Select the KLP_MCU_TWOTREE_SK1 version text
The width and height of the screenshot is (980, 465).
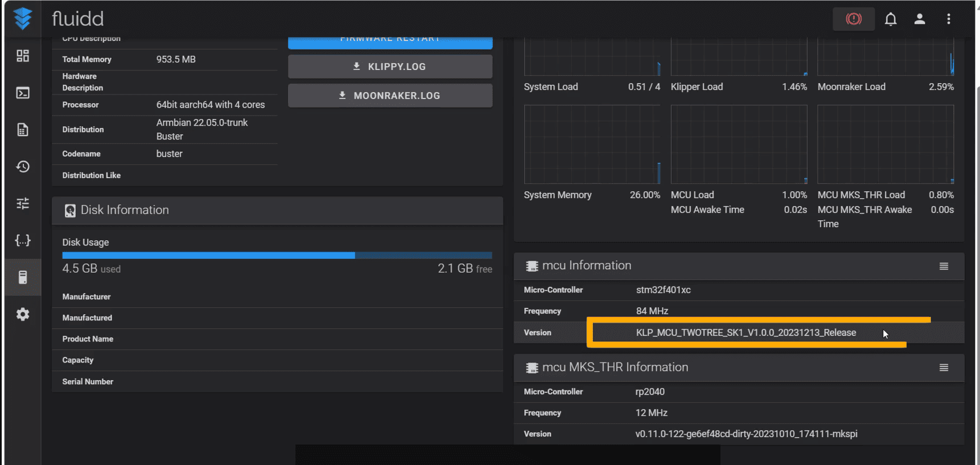pyautogui.click(x=746, y=332)
